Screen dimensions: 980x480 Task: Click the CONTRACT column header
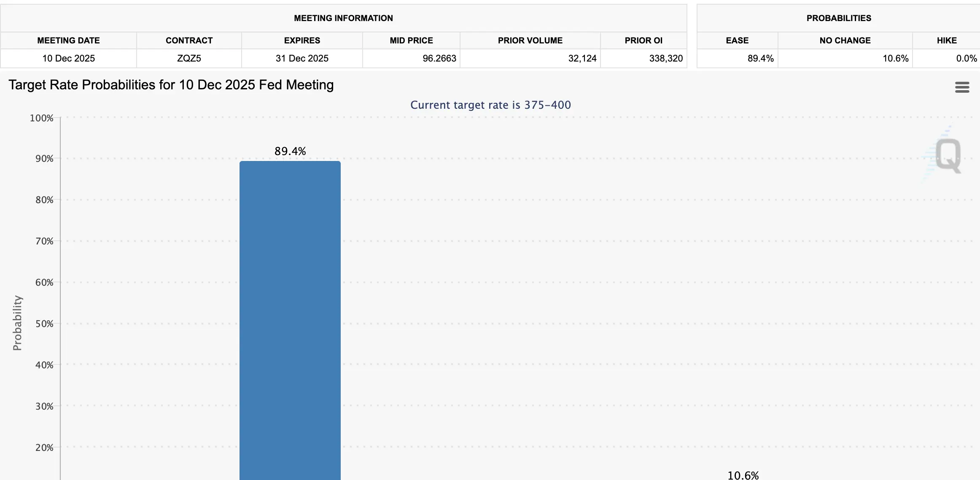click(188, 40)
